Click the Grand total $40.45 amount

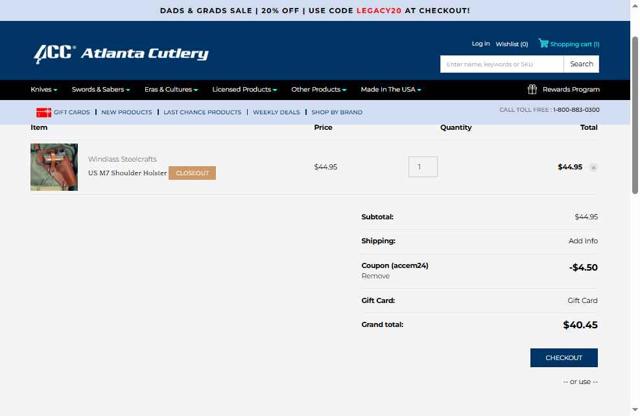click(x=580, y=325)
